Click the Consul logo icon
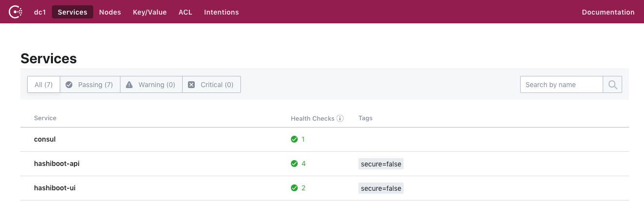The height and width of the screenshot is (219, 644). (x=16, y=12)
